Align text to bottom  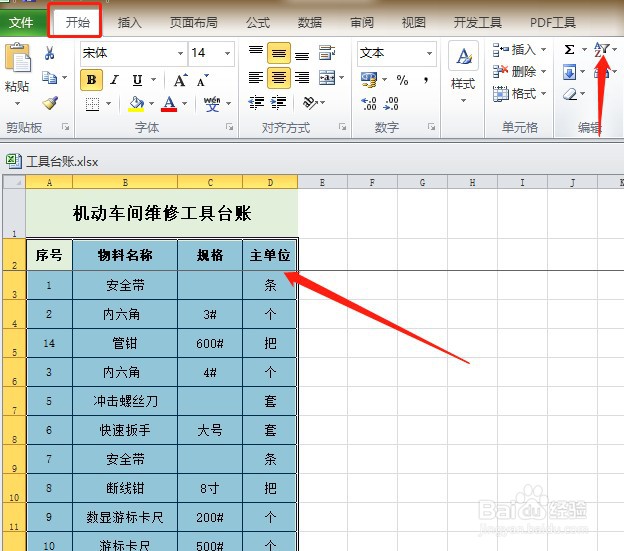coord(302,54)
